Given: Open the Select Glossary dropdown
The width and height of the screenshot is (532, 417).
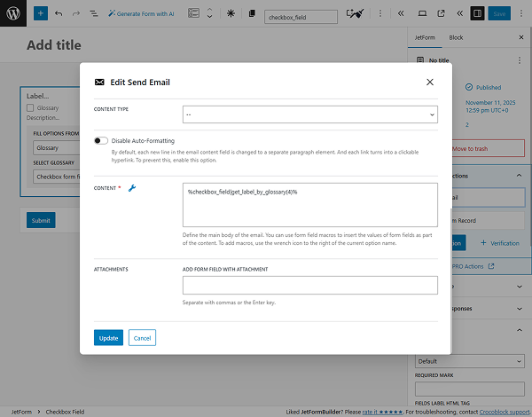Looking at the screenshot, I should 57,177.
